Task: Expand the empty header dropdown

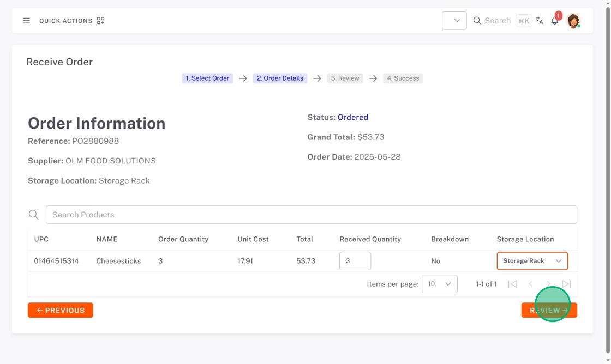Action: (x=454, y=21)
